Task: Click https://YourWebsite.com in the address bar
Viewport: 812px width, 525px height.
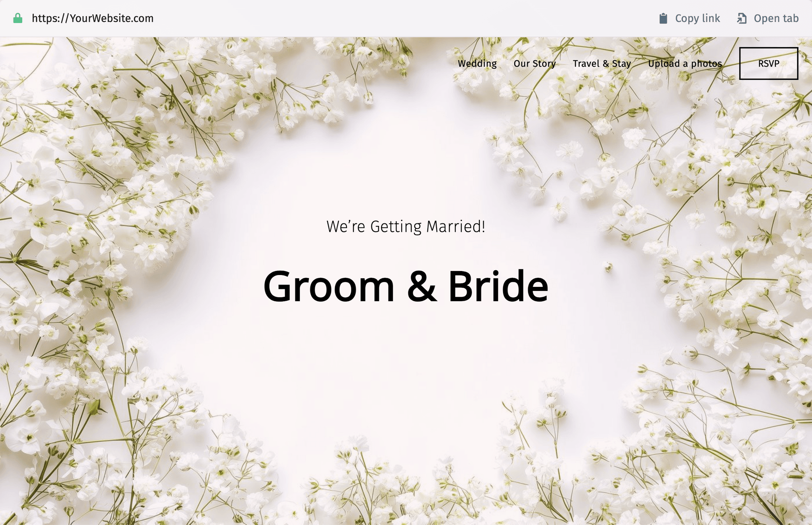Action: pos(93,18)
